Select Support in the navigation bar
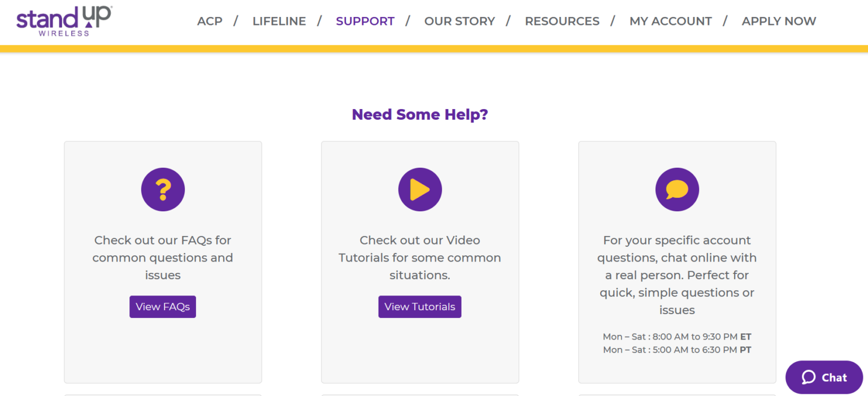Viewport: 868px width, 396px height. tap(365, 21)
